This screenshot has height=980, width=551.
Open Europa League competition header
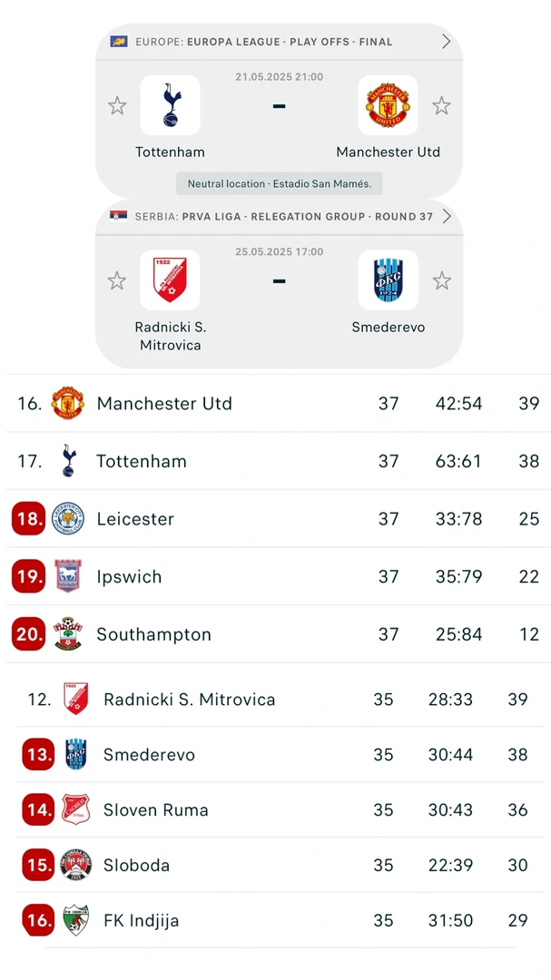(263, 42)
